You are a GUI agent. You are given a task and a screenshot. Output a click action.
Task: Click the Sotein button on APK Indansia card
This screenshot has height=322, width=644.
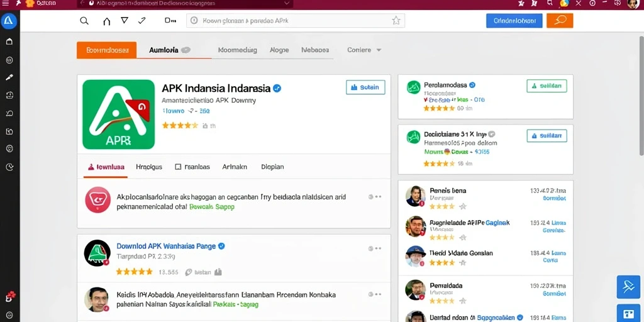tap(365, 87)
